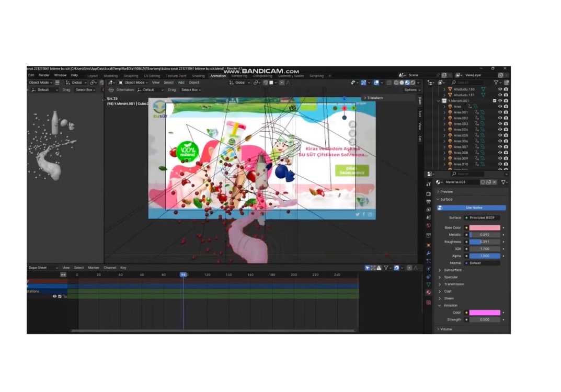Toggle the Use Nodes button
The image size is (561, 392).
[x=471, y=208]
